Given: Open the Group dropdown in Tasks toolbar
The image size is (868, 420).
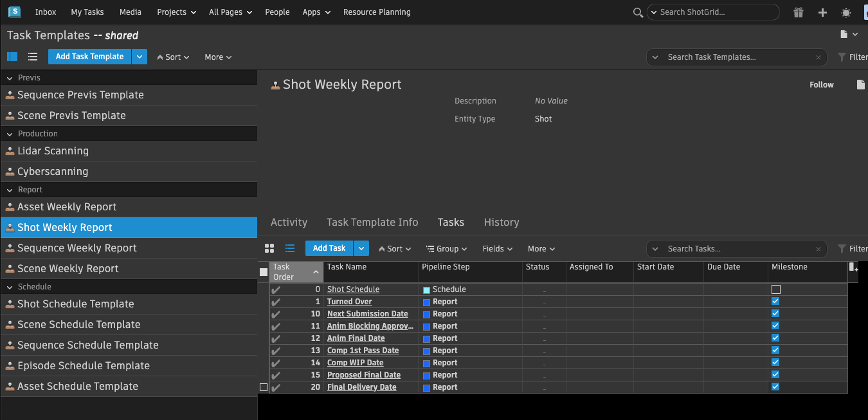Looking at the screenshot, I should (x=446, y=249).
